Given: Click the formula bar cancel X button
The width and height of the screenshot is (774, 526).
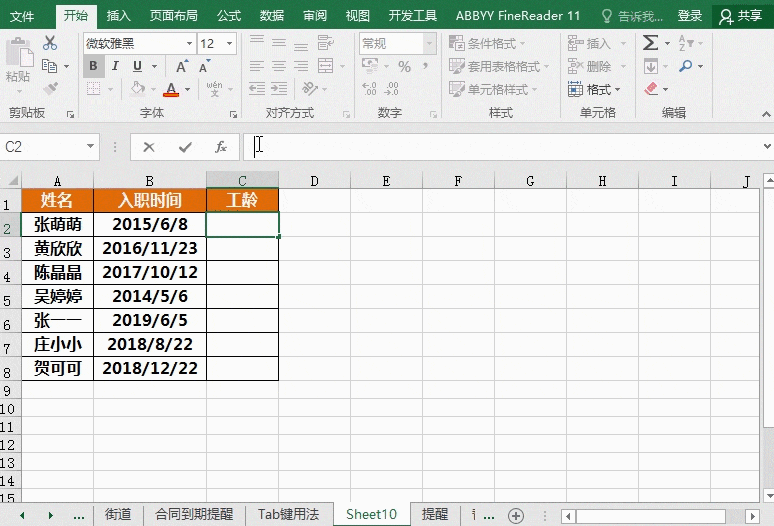Looking at the screenshot, I should [149, 147].
